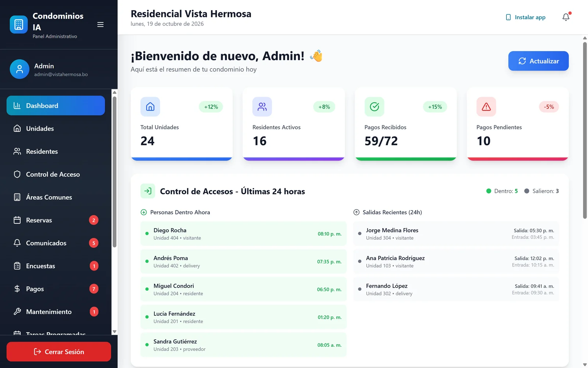Click the people icon in Residentes Activos card

click(x=262, y=107)
